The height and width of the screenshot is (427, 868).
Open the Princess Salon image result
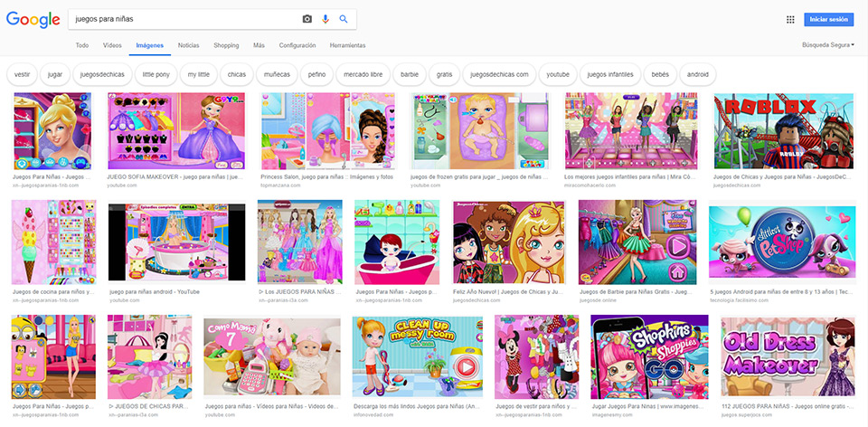tap(329, 131)
